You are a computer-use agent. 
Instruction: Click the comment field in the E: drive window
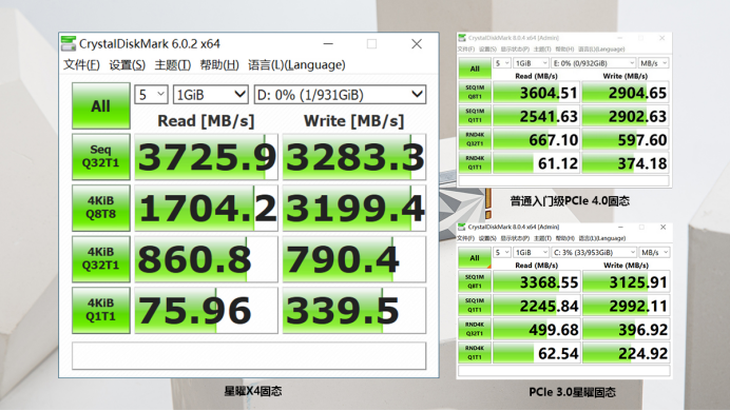click(564, 180)
